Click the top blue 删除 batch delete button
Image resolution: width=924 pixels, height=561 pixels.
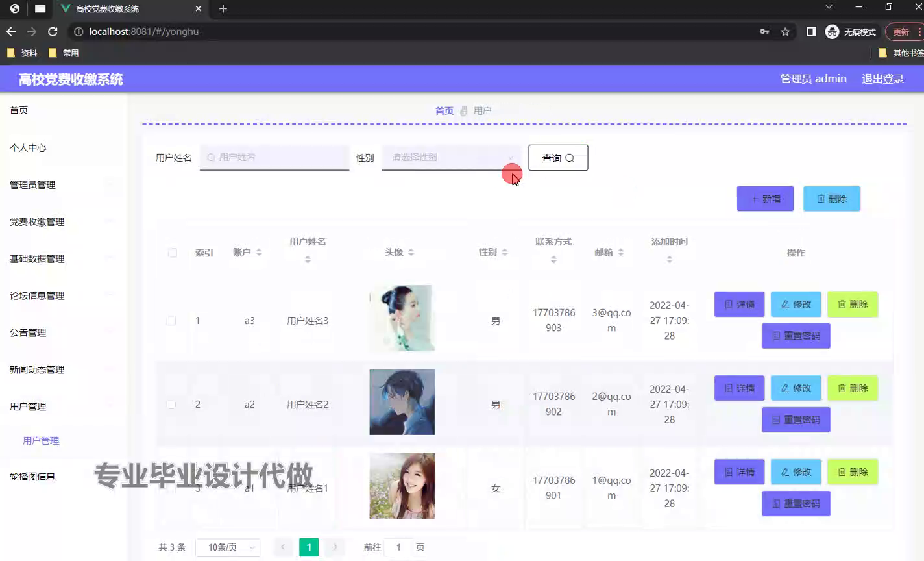[x=832, y=199]
